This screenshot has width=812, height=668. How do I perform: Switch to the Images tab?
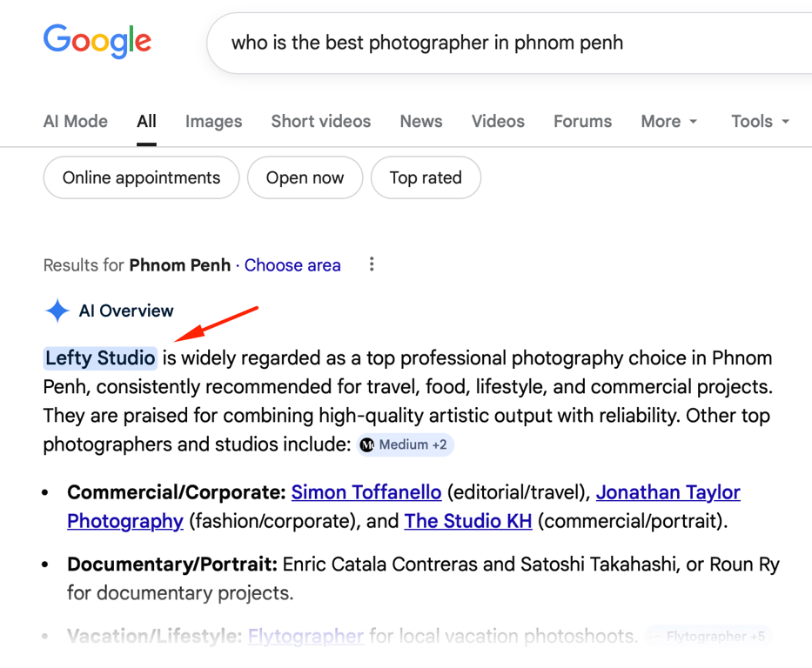point(213,122)
